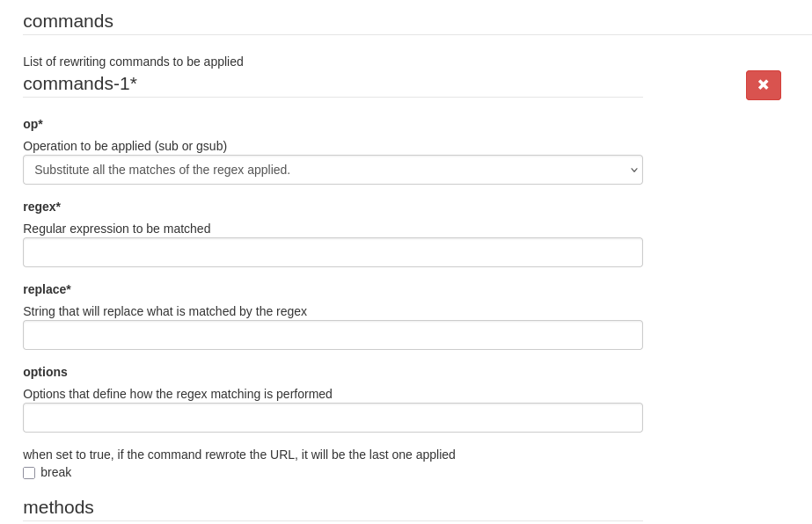Remove the commands-1 entry with the red X
This screenshot has width=812, height=524.
tap(763, 85)
